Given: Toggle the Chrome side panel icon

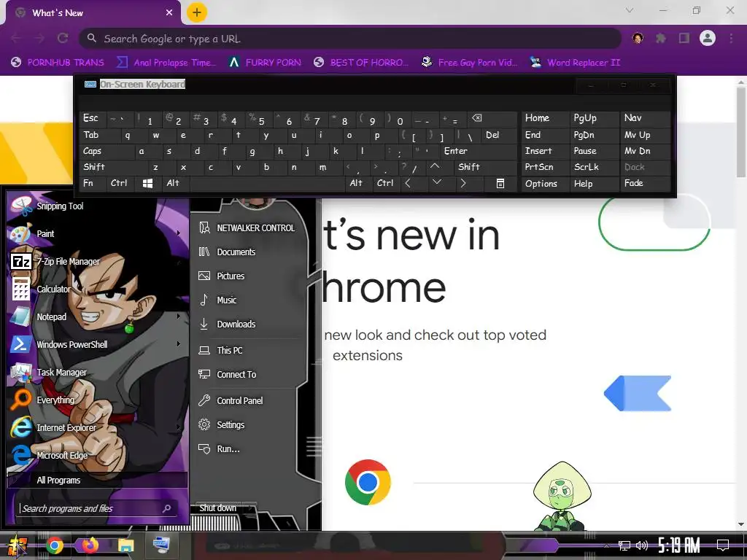Looking at the screenshot, I should click(684, 38).
